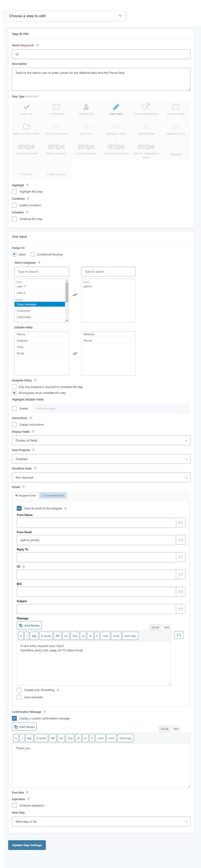Expand the Display Fields dropdown
Screen dimensions: 201x868
[101, 440]
